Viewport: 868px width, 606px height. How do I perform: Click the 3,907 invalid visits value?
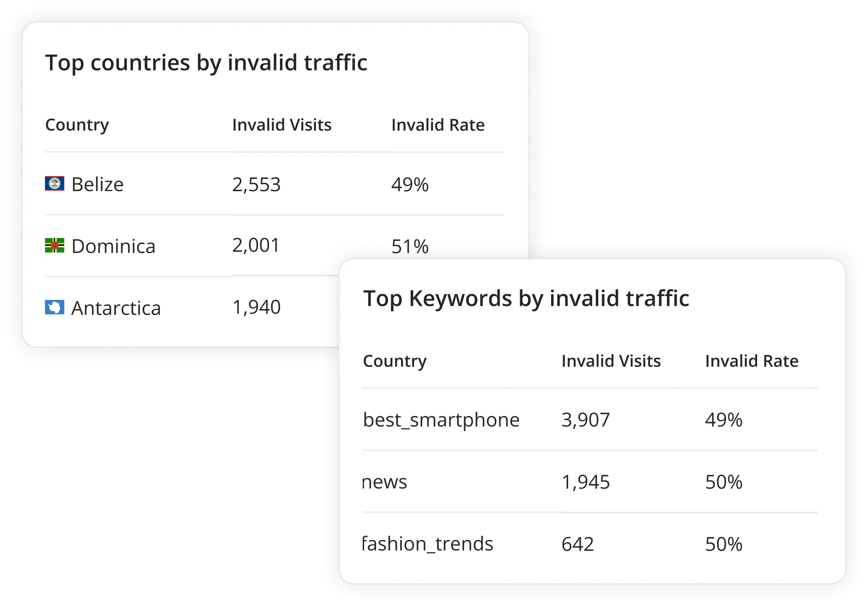pyautogui.click(x=586, y=420)
